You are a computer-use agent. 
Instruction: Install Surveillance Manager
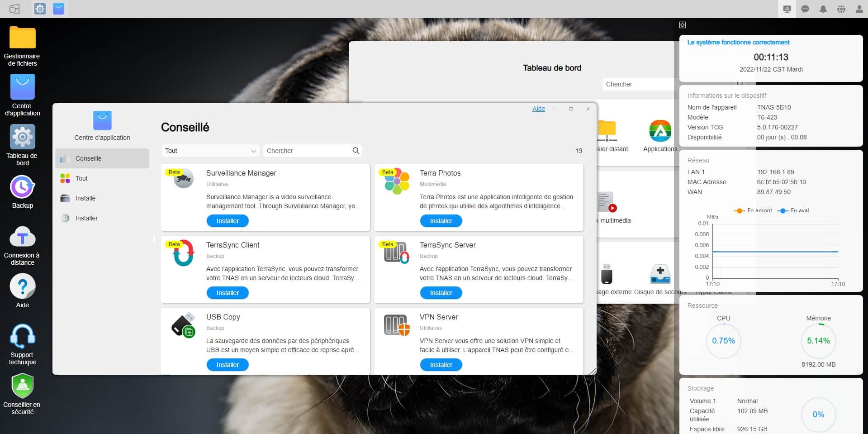[228, 221]
